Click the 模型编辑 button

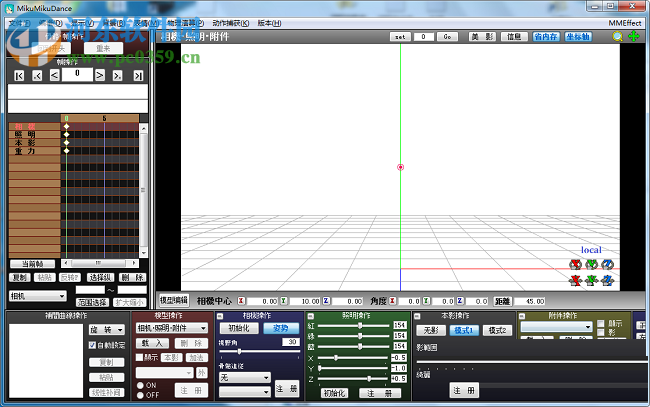174,300
